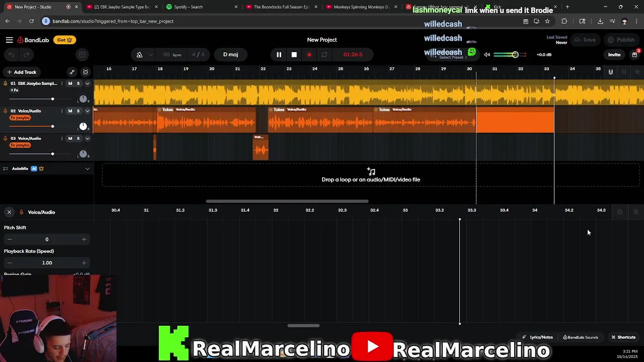Adjust track 01 pan knob

coord(83,99)
